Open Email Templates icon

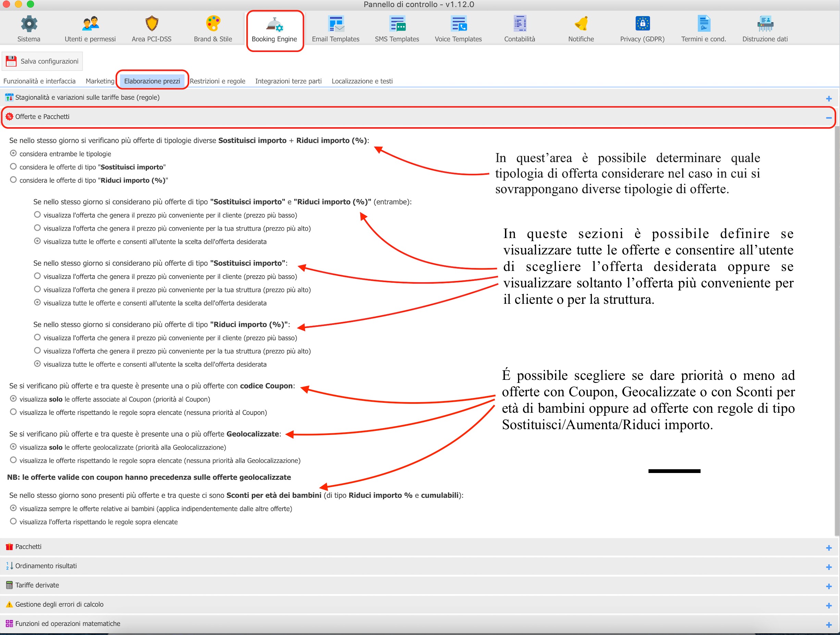[336, 24]
